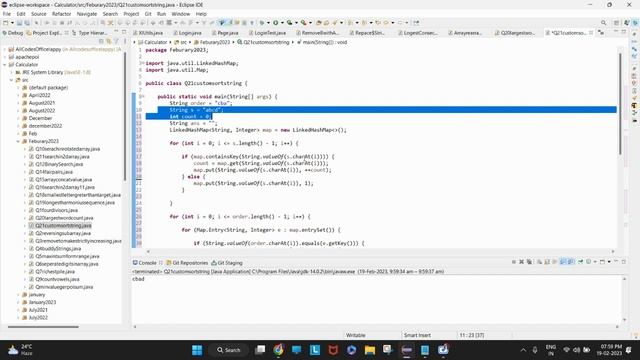The width and height of the screenshot is (640, 360).
Task: Toggle Word Wrap in Console toolbar
Action: point(555,262)
